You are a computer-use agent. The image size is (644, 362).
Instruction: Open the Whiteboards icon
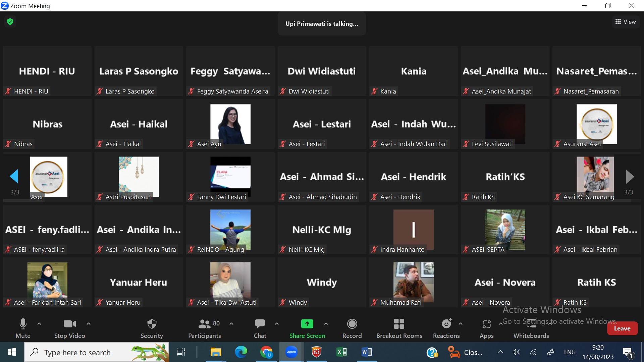coord(531,324)
